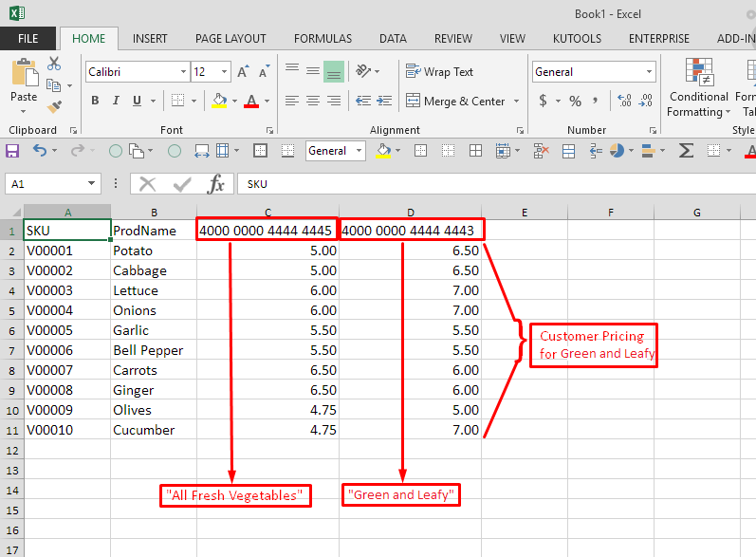Image resolution: width=756 pixels, height=557 pixels.
Task: Click the AutoSum sigma icon
Action: pos(686,151)
